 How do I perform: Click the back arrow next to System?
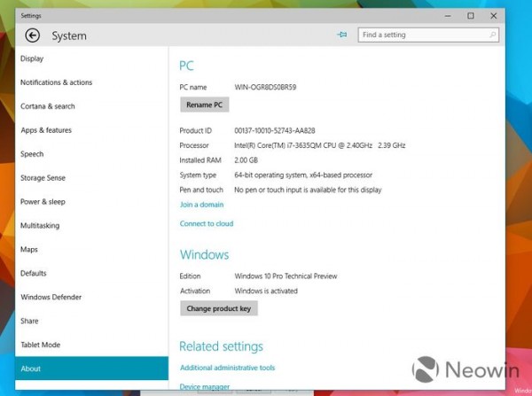[33, 35]
